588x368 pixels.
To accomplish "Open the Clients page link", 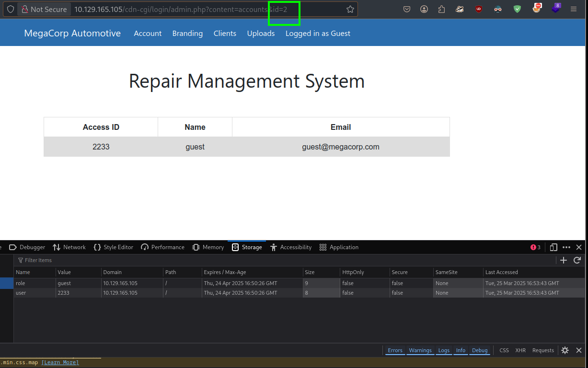I will 225,33.
